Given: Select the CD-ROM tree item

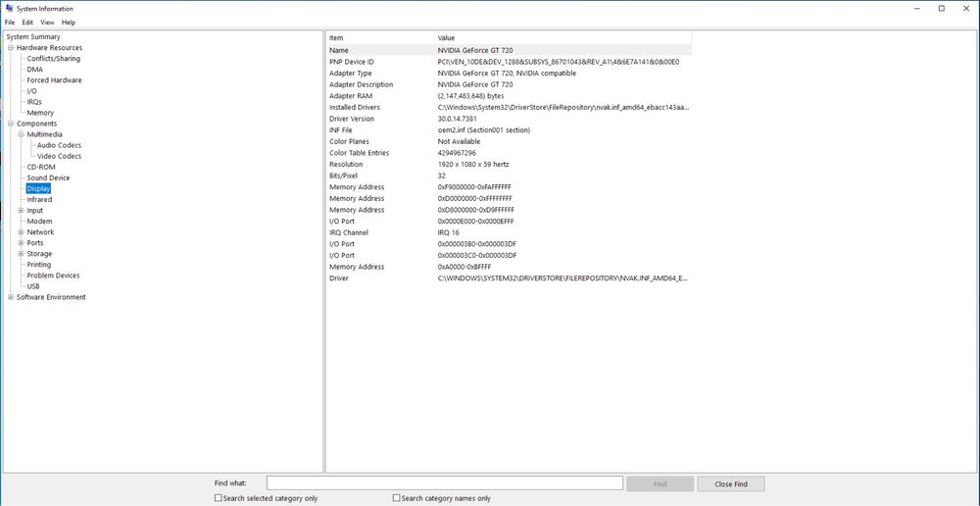Looking at the screenshot, I should point(40,168).
